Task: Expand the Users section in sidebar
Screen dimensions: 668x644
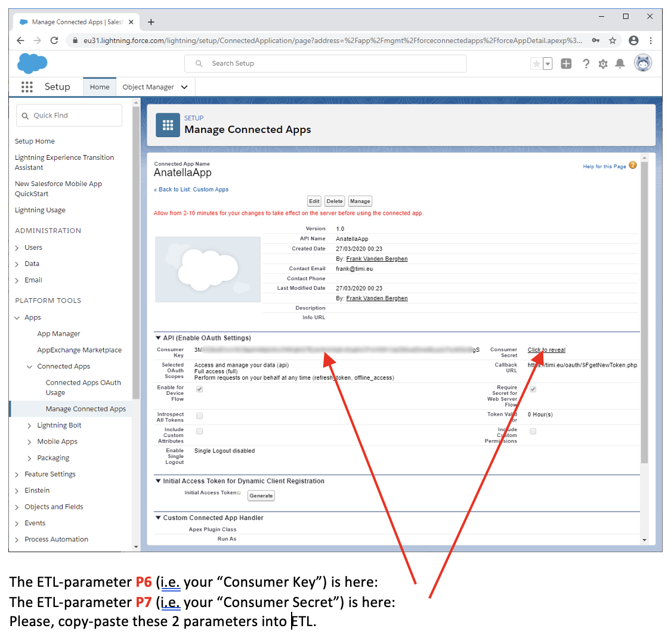Action: click(x=17, y=247)
